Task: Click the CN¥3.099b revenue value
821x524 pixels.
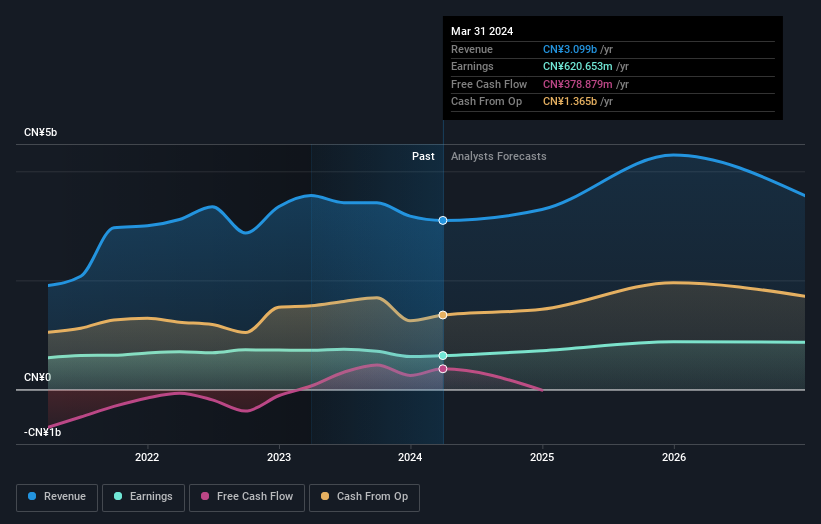Action: pyautogui.click(x=570, y=49)
